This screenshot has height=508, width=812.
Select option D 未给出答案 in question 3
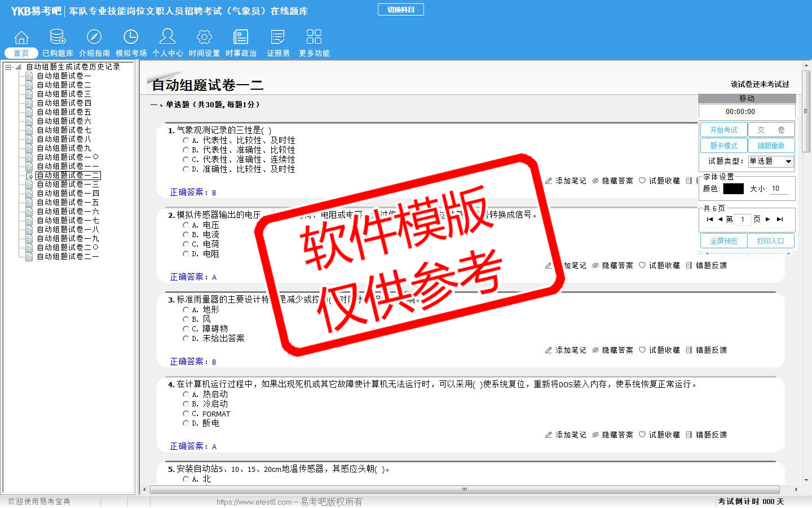pyautogui.click(x=186, y=339)
